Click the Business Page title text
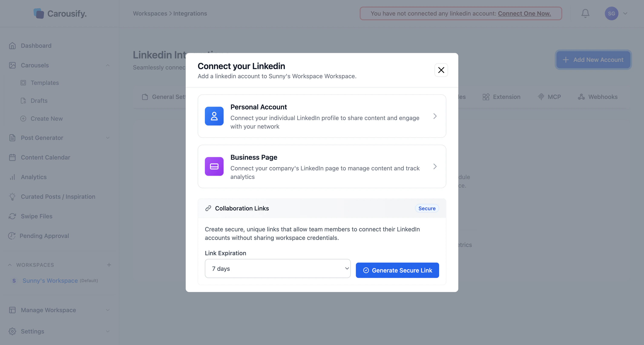Viewport: 644px width, 345px height. pyautogui.click(x=254, y=157)
